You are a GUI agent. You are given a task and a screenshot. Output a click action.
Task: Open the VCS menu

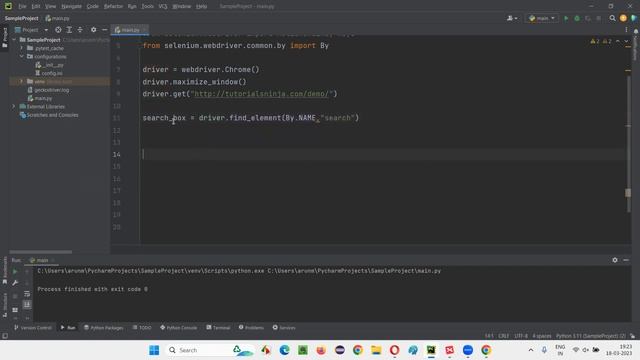[163, 6]
